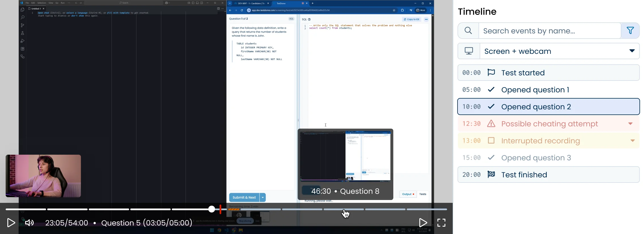Viewport: 644px width, 234px height.
Task: Reload the browser page
Action: [242, 10]
